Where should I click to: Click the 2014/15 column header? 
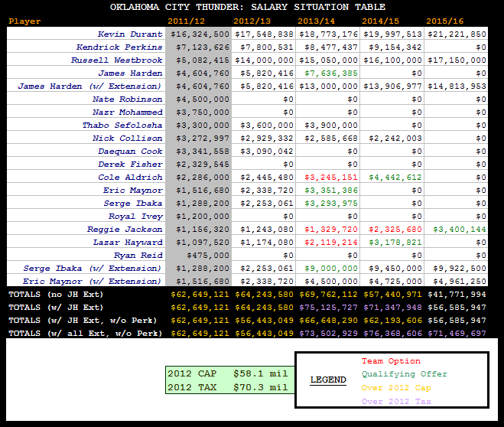pyautogui.click(x=381, y=21)
